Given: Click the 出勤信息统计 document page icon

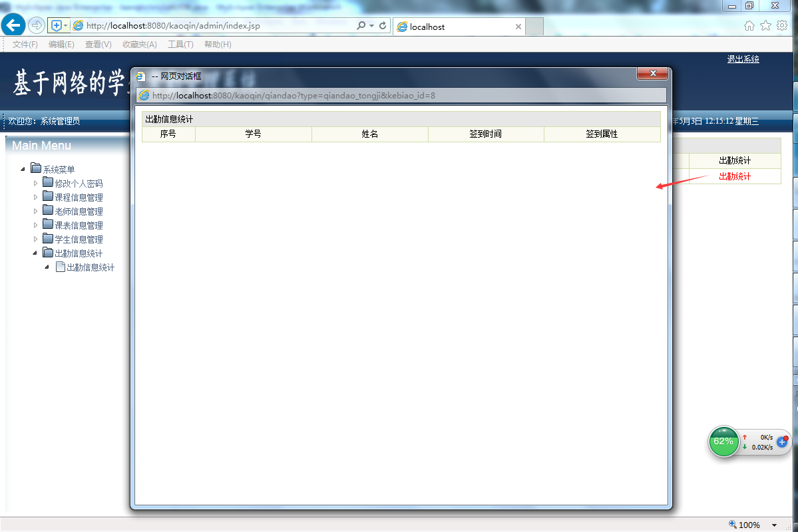Looking at the screenshot, I should [x=60, y=267].
